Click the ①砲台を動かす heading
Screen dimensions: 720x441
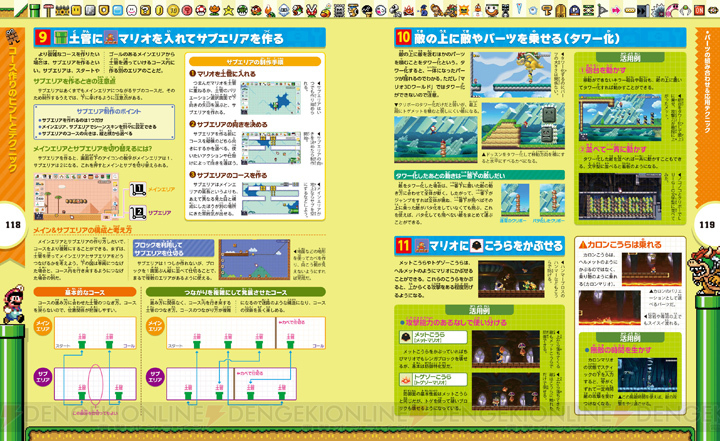click(x=602, y=70)
